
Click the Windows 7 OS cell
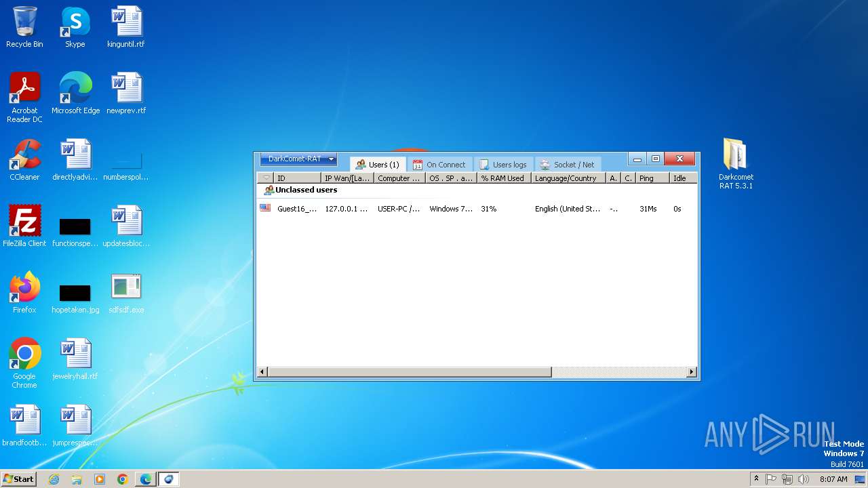[451, 209]
